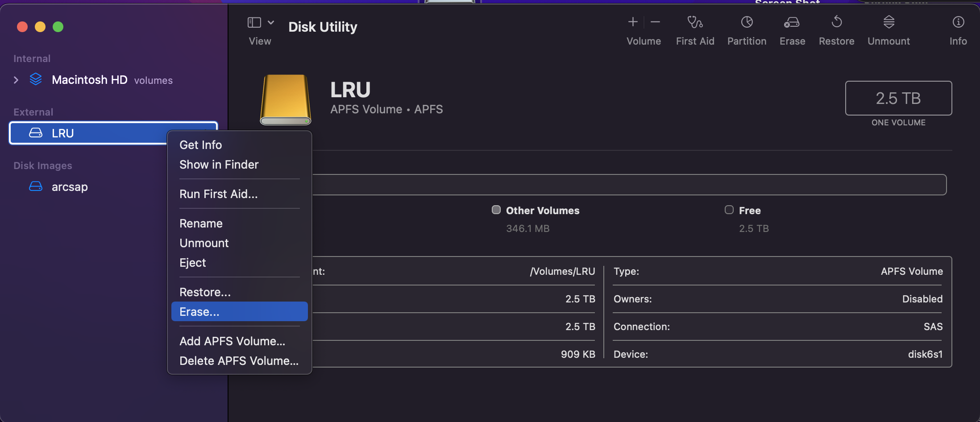Click the disk6s1 device value
This screenshot has width=980, height=422.
925,354
